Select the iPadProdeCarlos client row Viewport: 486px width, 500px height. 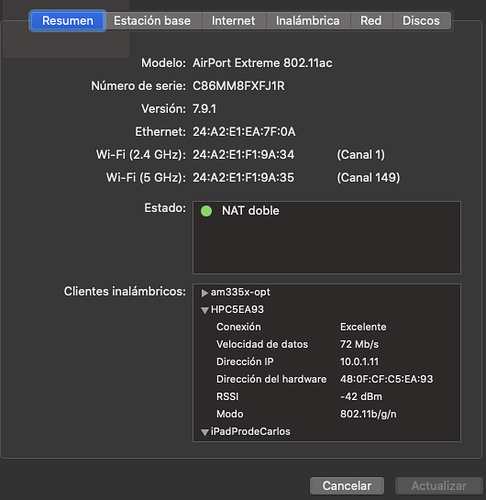327,432
